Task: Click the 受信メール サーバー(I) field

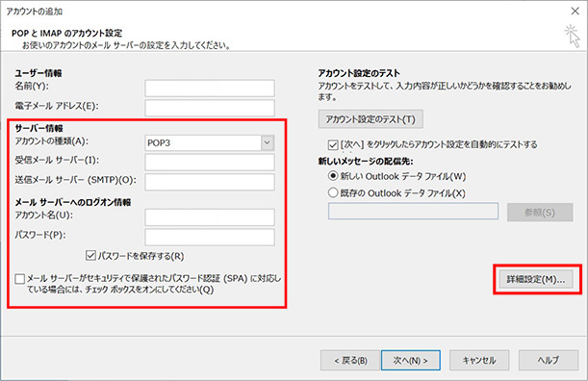Action: tap(210, 162)
